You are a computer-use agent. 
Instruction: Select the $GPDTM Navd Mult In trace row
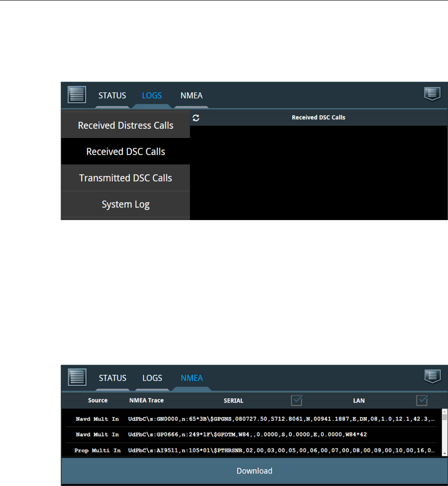tap(252, 435)
